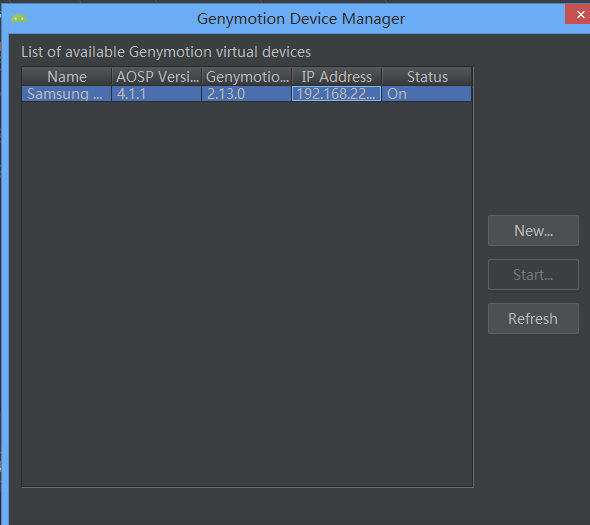Screen dimensions: 590x525
Task: Click the Genymotion version column header
Action: tap(247, 77)
